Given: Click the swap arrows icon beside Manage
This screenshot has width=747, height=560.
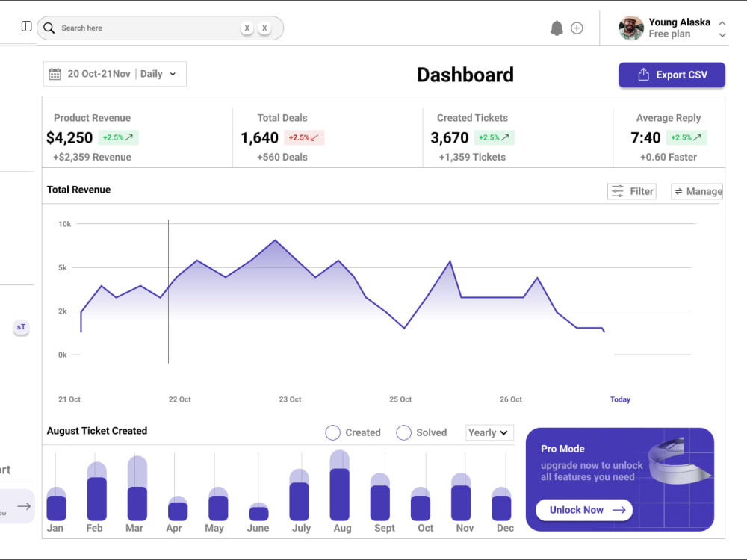Looking at the screenshot, I should click(678, 191).
